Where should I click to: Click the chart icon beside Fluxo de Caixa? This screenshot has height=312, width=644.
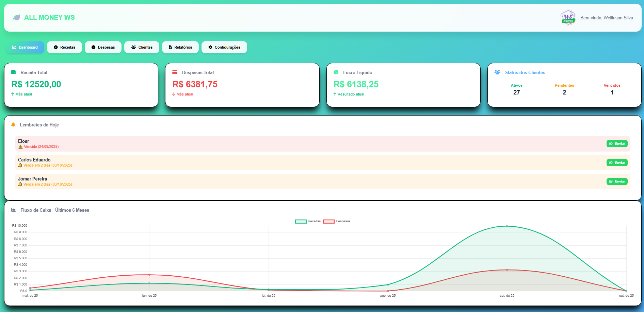point(14,210)
